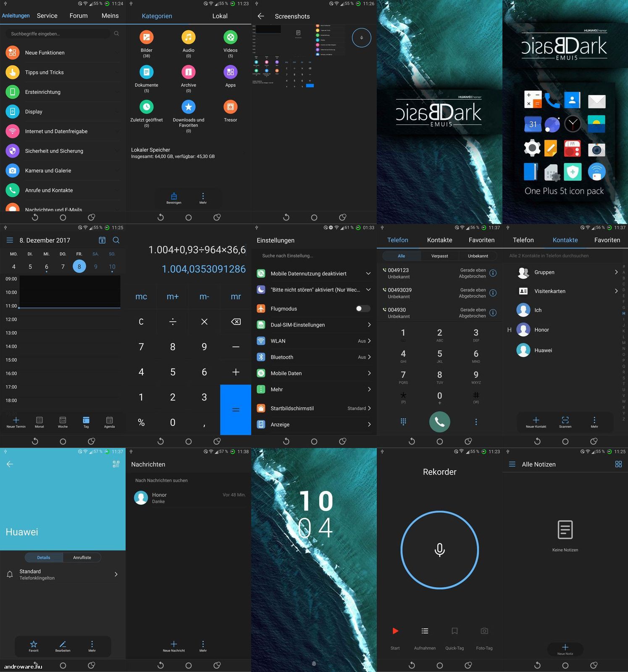This screenshot has height=672, width=628.
Task: Open Zuletzt geöffnet clock icon
Action: (x=146, y=107)
